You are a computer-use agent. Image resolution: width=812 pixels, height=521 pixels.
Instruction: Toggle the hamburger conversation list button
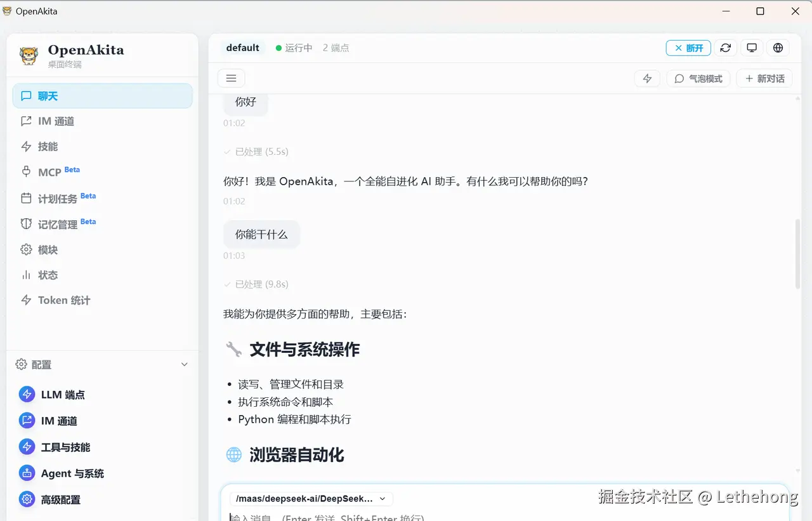point(231,78)
